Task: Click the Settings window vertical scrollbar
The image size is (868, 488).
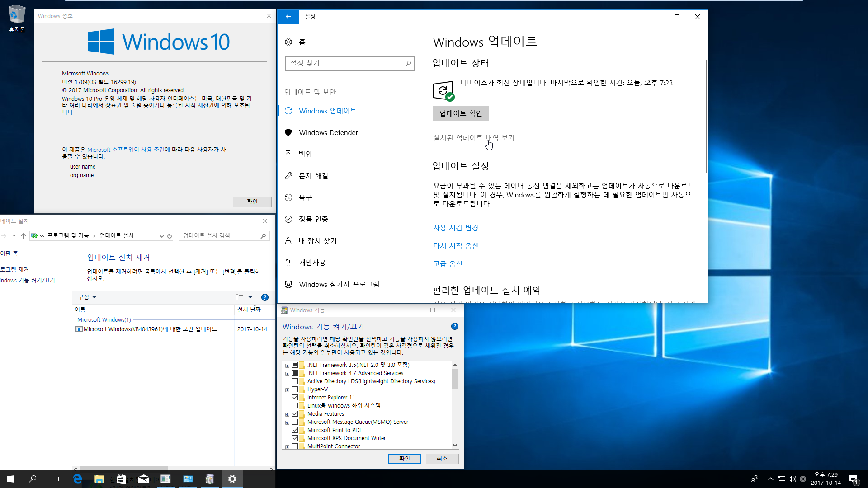Action: coord(706,116)
